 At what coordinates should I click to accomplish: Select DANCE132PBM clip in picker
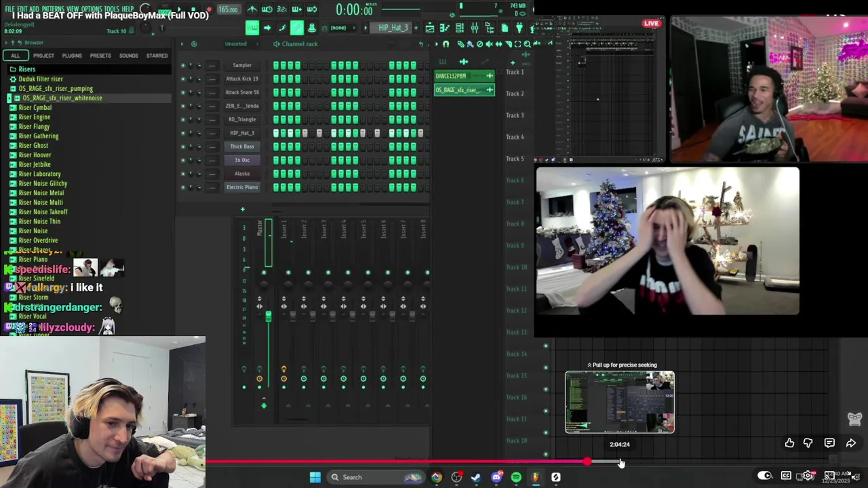465,76
